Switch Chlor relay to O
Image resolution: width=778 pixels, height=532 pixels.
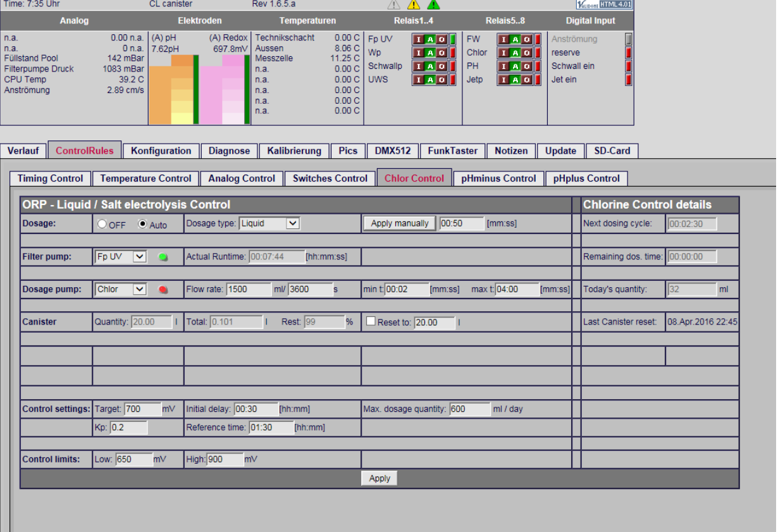tap(526, 53)
